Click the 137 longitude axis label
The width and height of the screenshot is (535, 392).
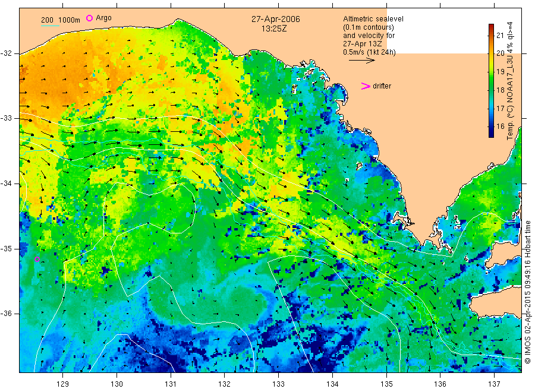pyautogui.click(x=494, y=384)
